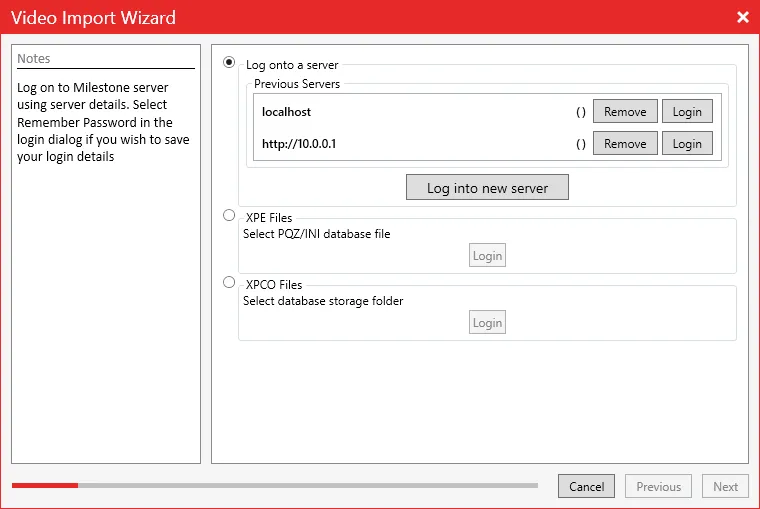Go to Previous wizard step
This screenshot has width=760, height=509.
click(x=658, y=486)
